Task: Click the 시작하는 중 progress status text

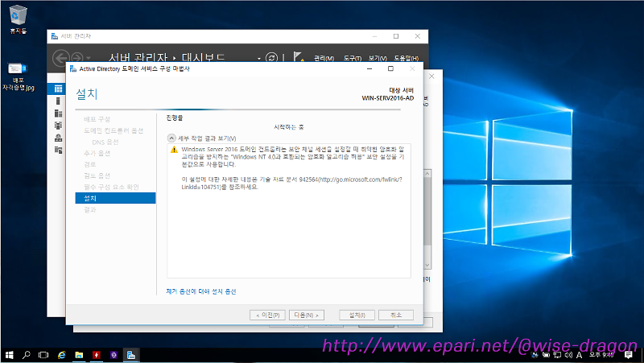Action: click(289, 127)
